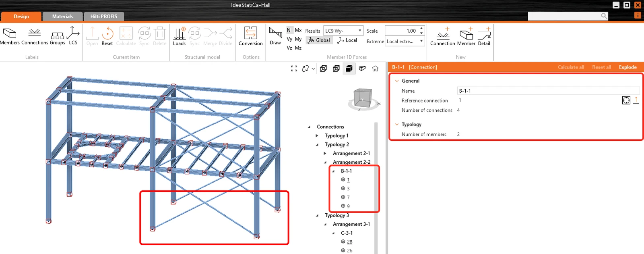Click Reset all

601,67
